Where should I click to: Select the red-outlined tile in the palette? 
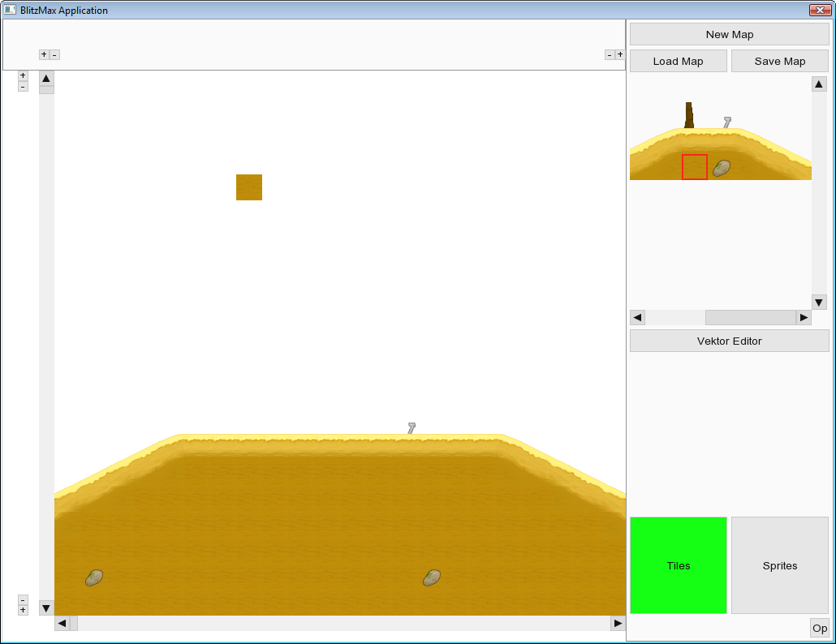[x=694, y=167]
